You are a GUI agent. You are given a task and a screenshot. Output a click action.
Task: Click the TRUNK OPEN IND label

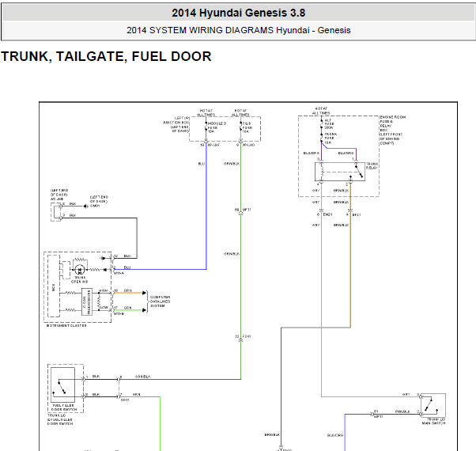click(80, 280)
